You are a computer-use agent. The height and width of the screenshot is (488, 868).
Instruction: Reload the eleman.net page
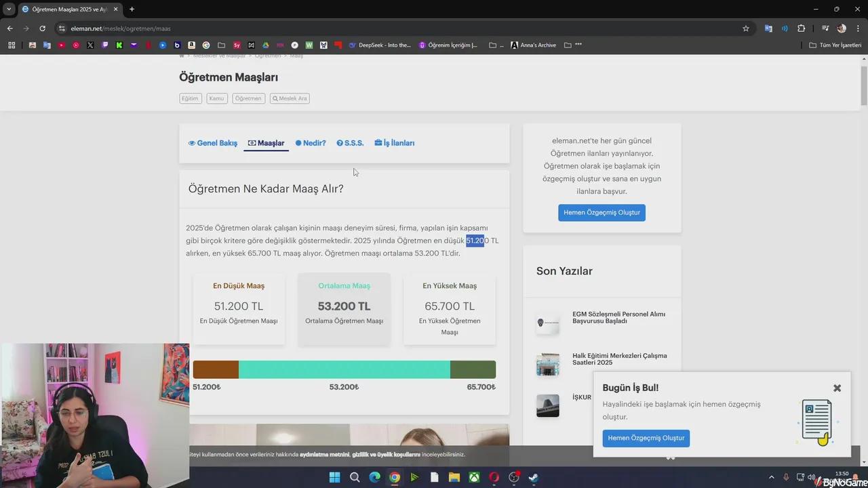42,28
